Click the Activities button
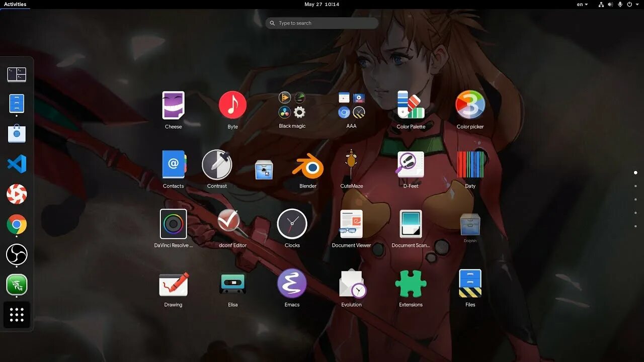The image size is (644, 362). (x=15, y=4)
